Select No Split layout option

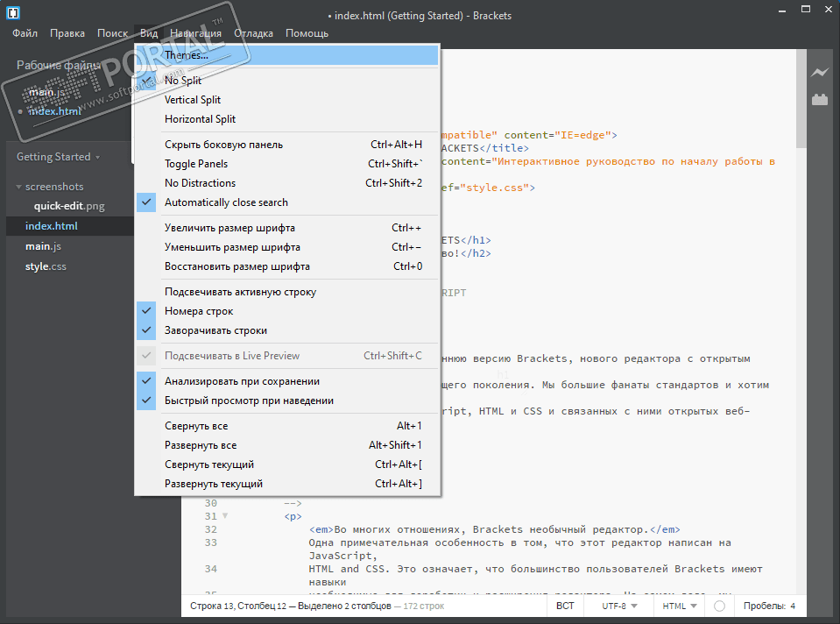pyautogui.click(x=287, y=81)
